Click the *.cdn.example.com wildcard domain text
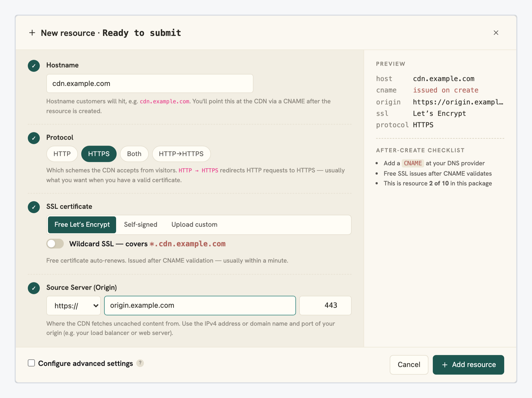 pos(188,244)
